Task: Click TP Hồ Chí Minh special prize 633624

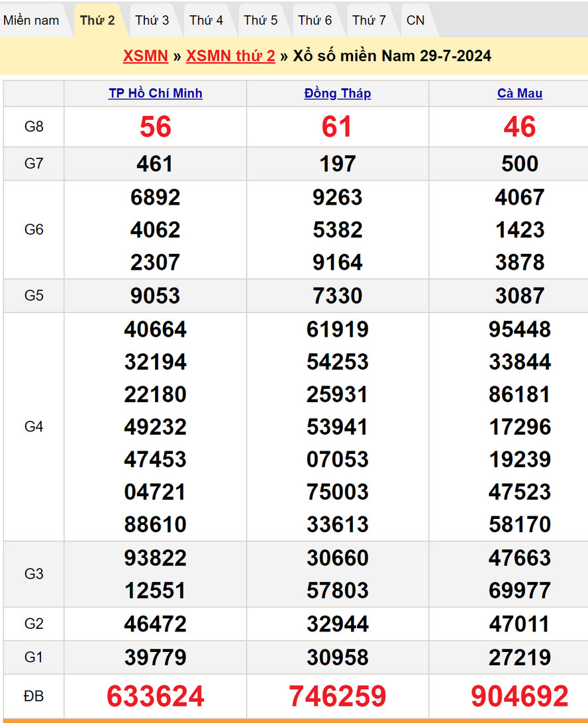Action: (x=156, y=696)
